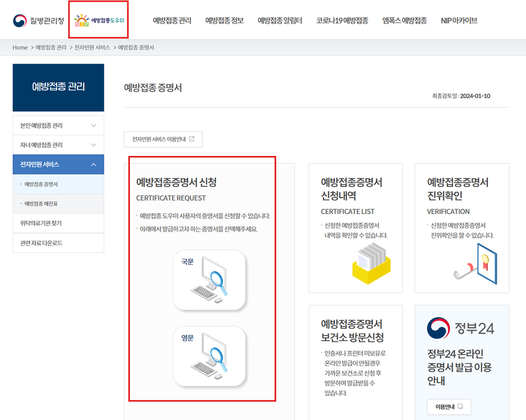The image size is (526, 420).
Task: Open the 엠폭스 예방접종 top menu
Action: pyautogui.click(x=405, y=21)
